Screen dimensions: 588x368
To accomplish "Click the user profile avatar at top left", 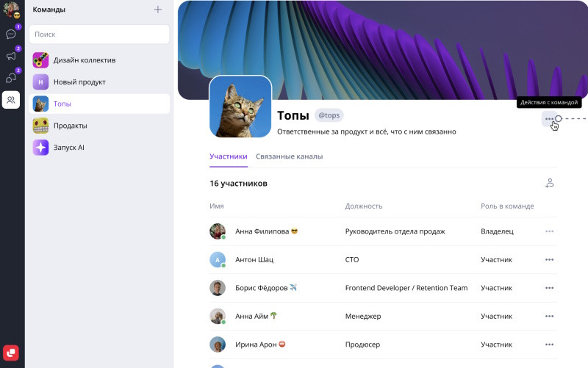I will coord(11,10).
